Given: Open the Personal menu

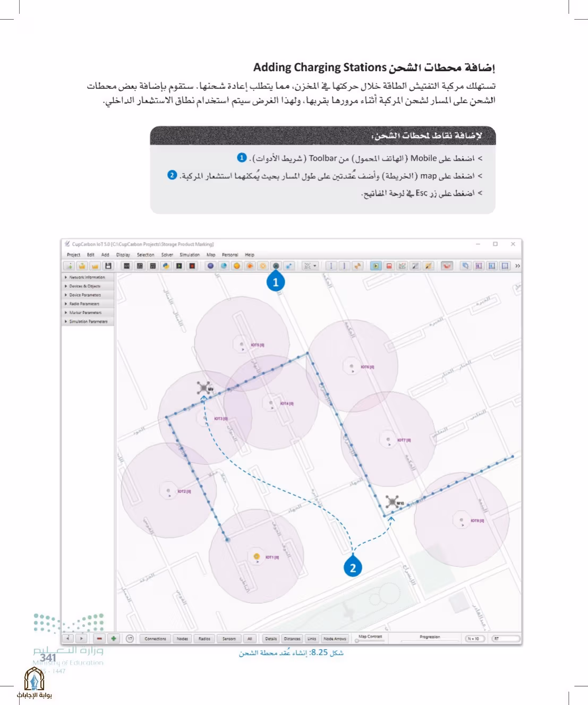Looking at the screenshot, I should [x=230, y=255].
